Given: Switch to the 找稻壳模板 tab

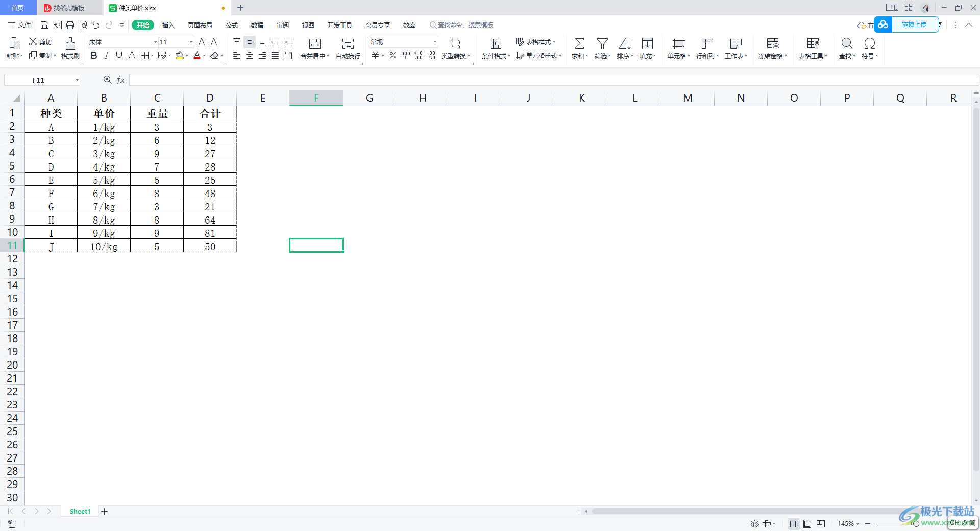Looking at the screenshot, I should pos(69,8).
